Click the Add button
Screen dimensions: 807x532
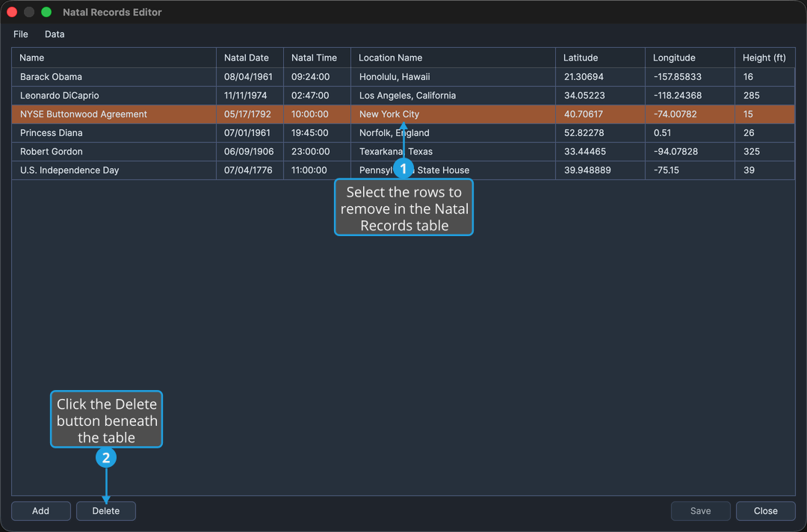[41, 511]
